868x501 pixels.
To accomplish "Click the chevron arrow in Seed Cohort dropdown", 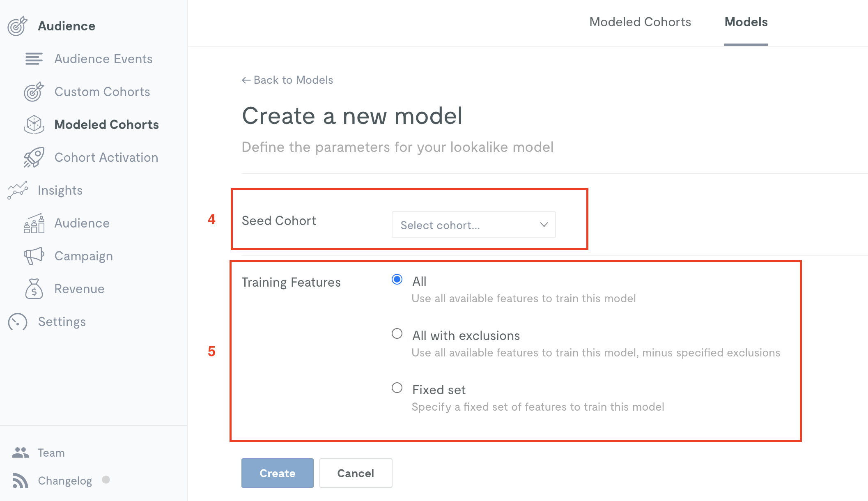I will pos(544,225).
